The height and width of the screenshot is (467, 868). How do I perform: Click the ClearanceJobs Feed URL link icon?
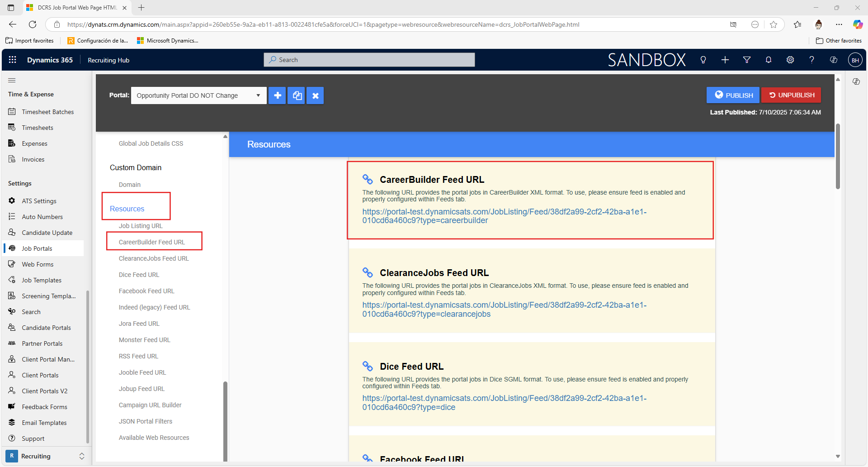(x=368, y=273)
